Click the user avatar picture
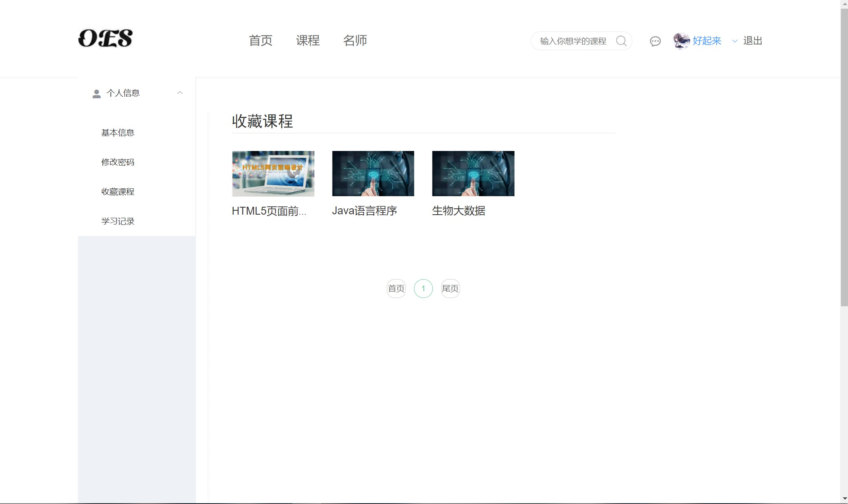This screenshot has width=848, height=504. pyautogui.click(x=681, y=41)
